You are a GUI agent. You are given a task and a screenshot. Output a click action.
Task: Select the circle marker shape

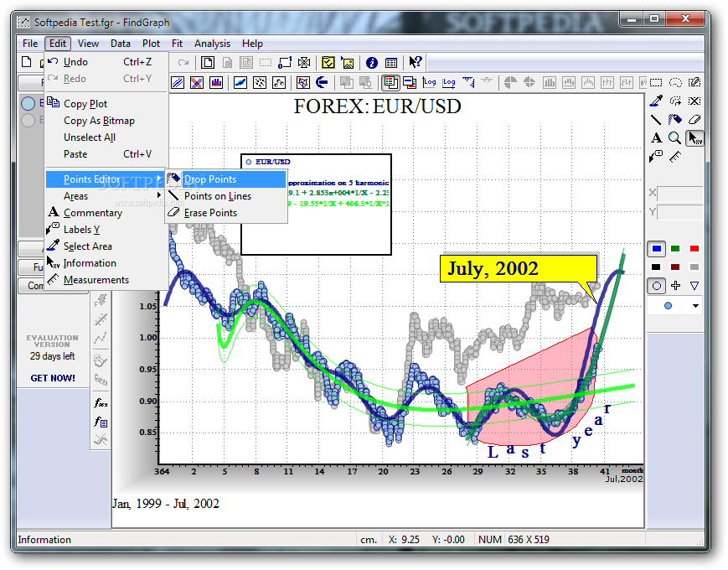[657, 286]
